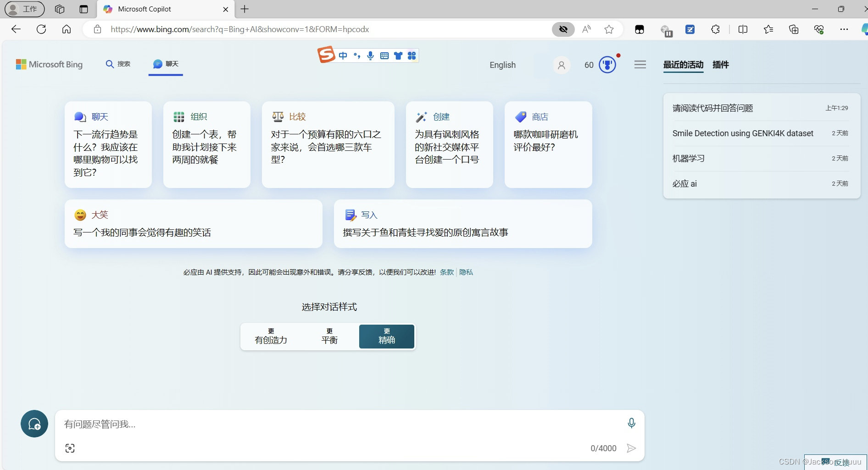Open the 机器学习 recent activity
Image resolution: width=868 pixels, height=470 pixels.
tap(688, 158)
